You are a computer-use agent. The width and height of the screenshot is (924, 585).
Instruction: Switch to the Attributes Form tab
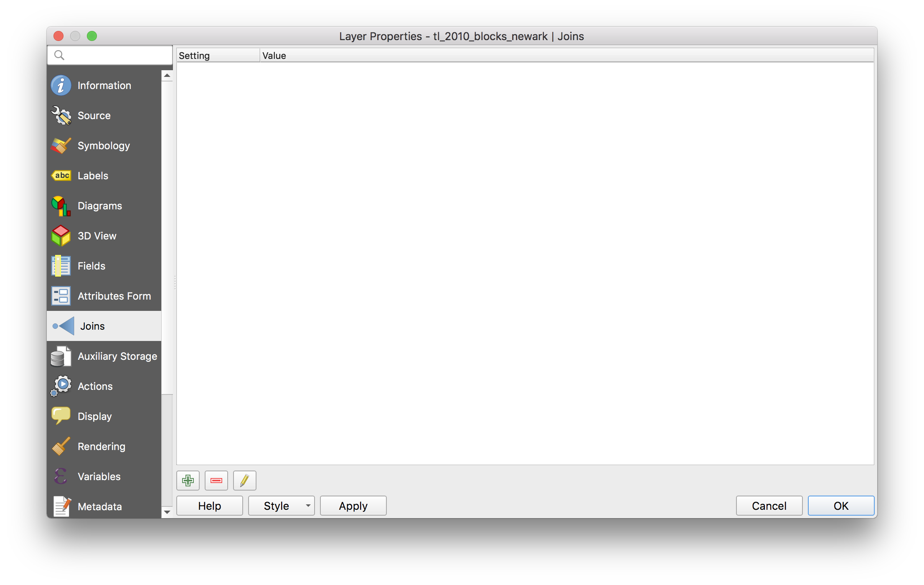coord(114,296)
